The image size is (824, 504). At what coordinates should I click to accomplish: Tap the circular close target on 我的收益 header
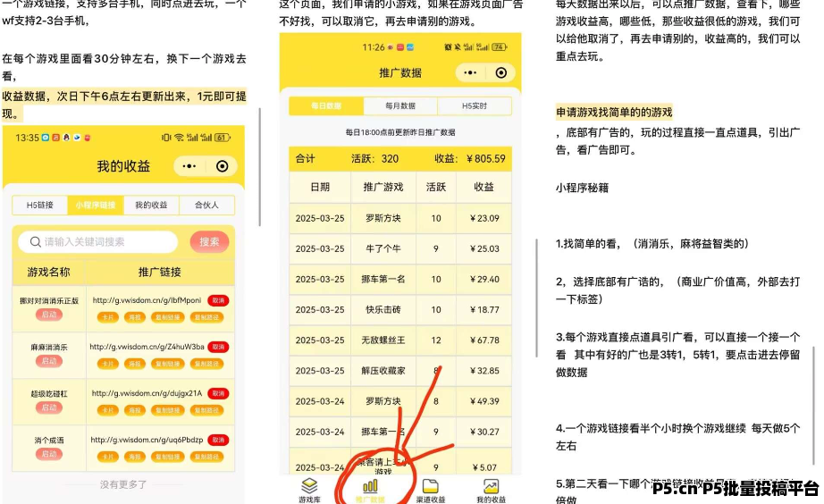tap(223, 166)
